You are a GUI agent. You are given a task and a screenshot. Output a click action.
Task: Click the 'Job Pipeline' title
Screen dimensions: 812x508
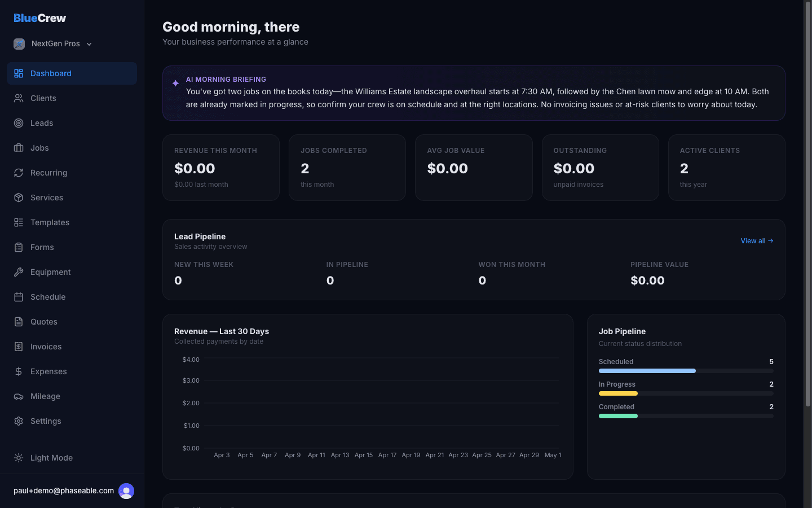click(x=622, y=331)
